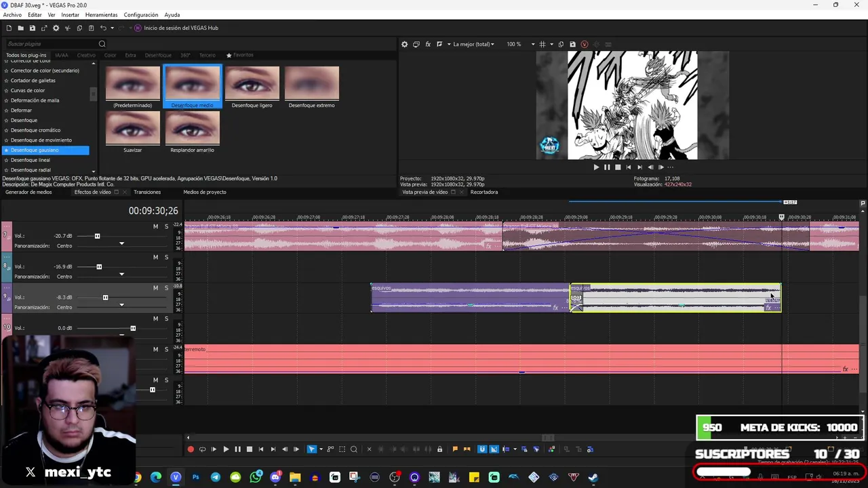Toggle split screen view icon in preview

[439, 44]
